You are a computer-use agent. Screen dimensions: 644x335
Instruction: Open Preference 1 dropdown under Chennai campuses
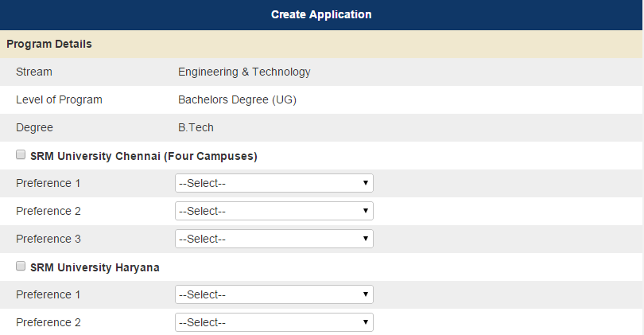(274, 183)
